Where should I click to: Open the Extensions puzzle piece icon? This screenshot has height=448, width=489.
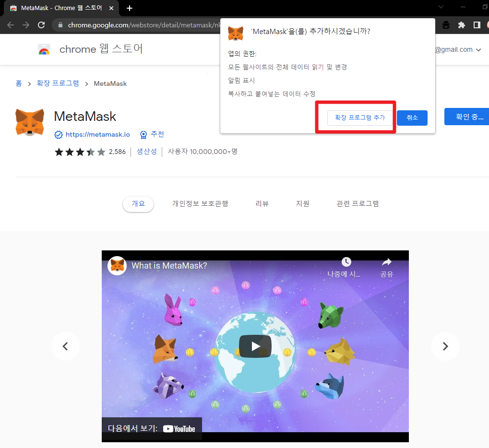pos(461,25)
